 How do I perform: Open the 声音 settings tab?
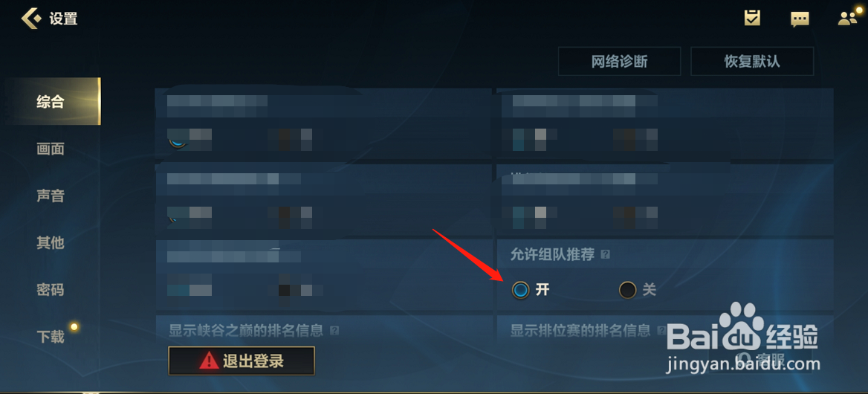51,196
